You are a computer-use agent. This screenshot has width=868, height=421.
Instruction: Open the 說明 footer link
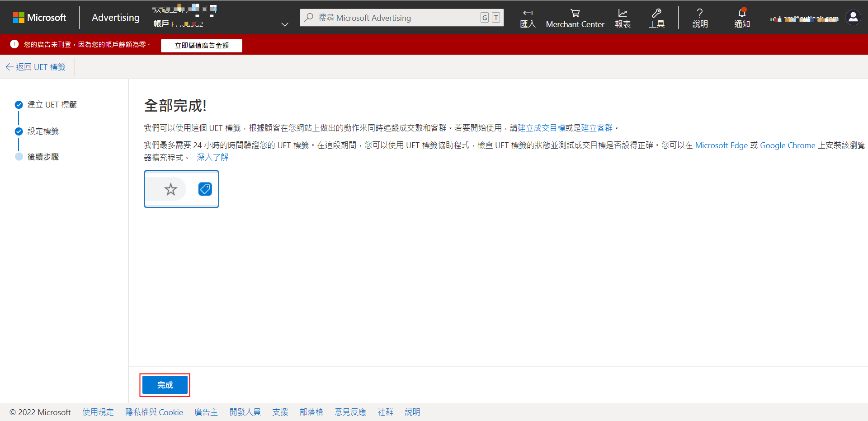click(x=413, y=412)
